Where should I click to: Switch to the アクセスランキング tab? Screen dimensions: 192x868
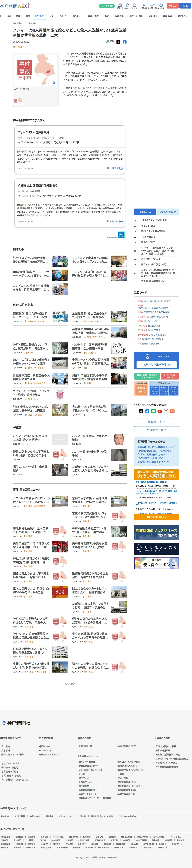click(x=168, y=212)
